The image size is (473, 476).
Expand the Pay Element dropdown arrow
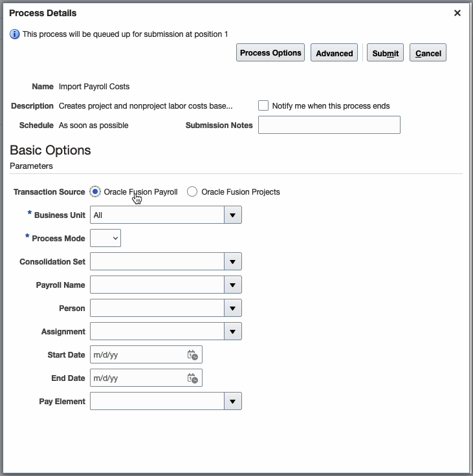[x=233, y=402]
